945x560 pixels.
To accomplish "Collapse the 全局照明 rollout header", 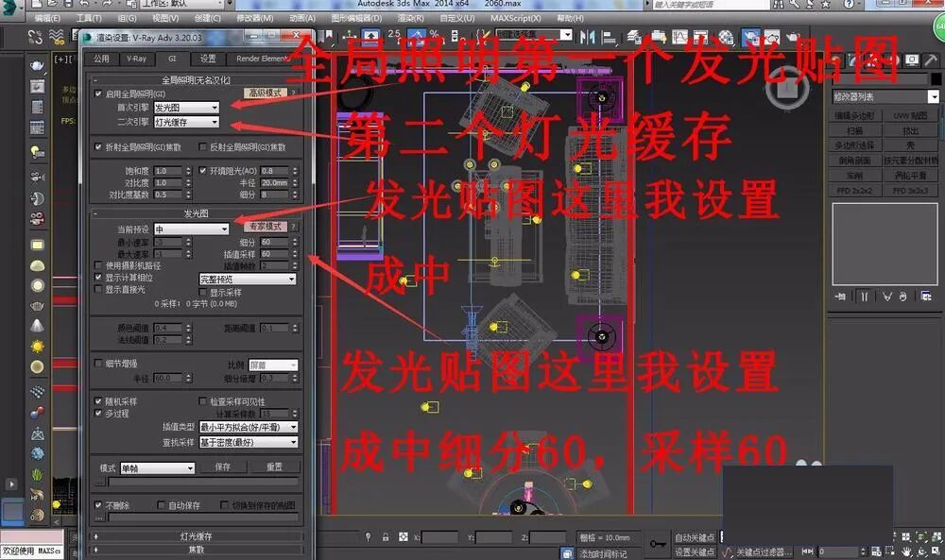I will point(196,80).
